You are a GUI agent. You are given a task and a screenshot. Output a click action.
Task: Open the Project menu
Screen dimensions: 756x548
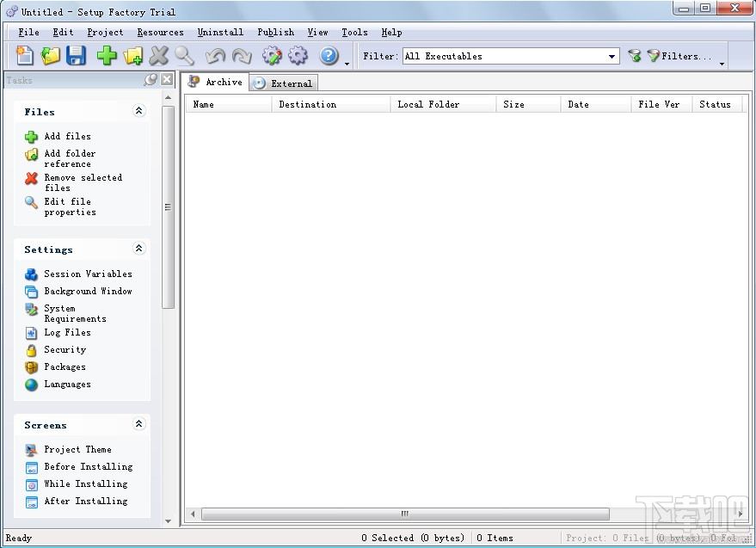coord(105,33)
